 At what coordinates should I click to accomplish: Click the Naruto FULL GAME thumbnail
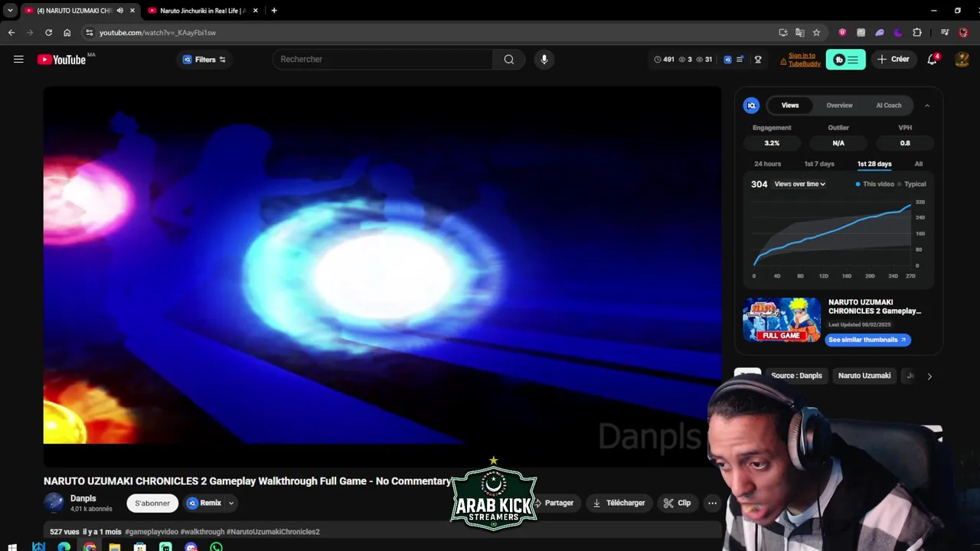click(x=782, y=320)
